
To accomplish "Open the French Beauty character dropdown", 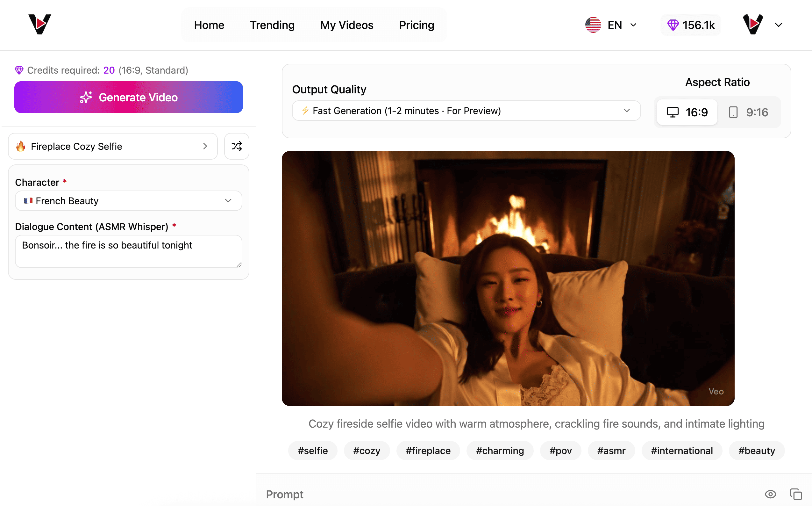I will [x=128, y=201].
